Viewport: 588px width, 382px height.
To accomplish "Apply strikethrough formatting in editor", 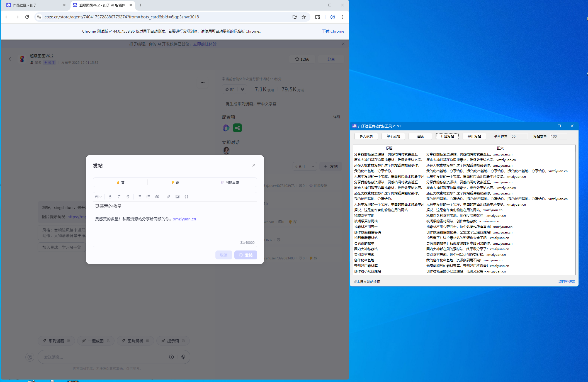I will [128, 197].
